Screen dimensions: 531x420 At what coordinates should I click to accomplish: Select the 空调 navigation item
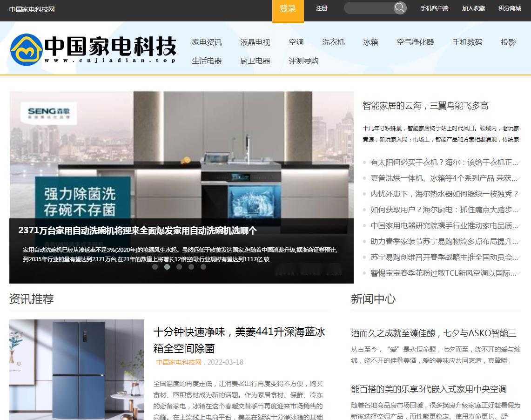pos(296,42)
